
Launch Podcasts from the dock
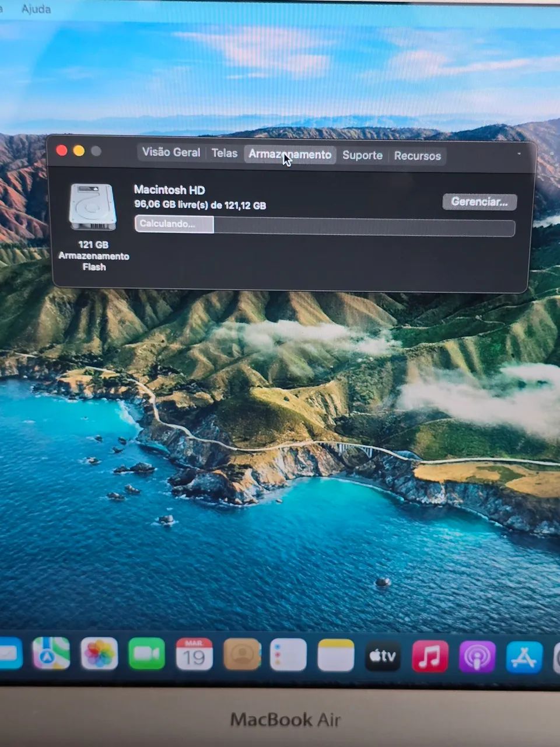tap(477, 657)
